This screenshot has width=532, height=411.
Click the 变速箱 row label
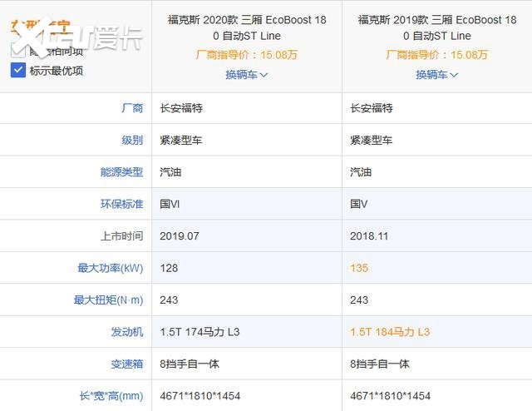(127, 364)
